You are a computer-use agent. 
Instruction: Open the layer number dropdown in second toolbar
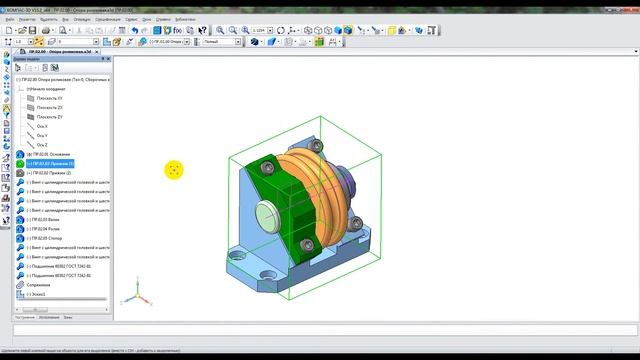(x=96, y=42)
